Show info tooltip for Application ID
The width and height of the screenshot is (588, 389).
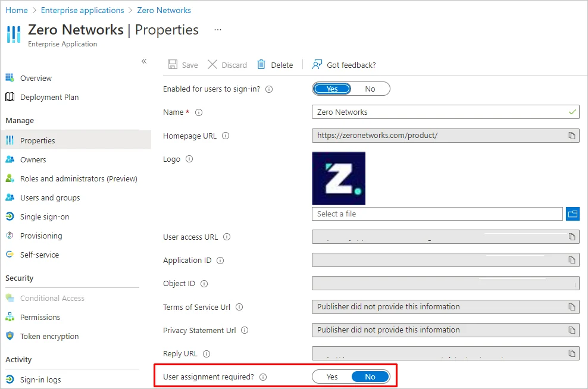(220, 261)
